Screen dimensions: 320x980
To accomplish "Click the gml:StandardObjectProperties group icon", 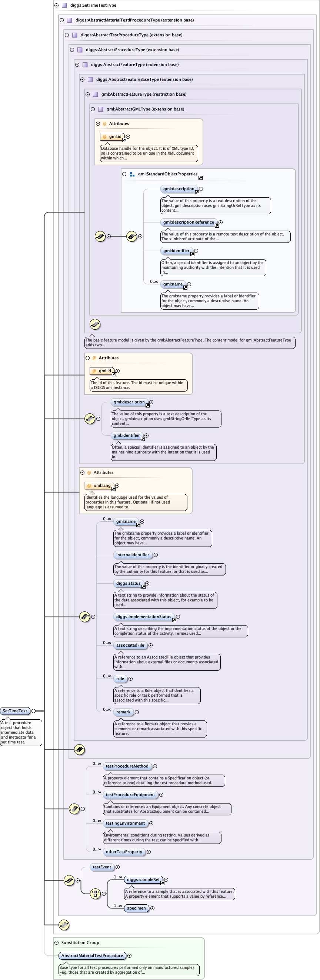I will click(132, 174).
